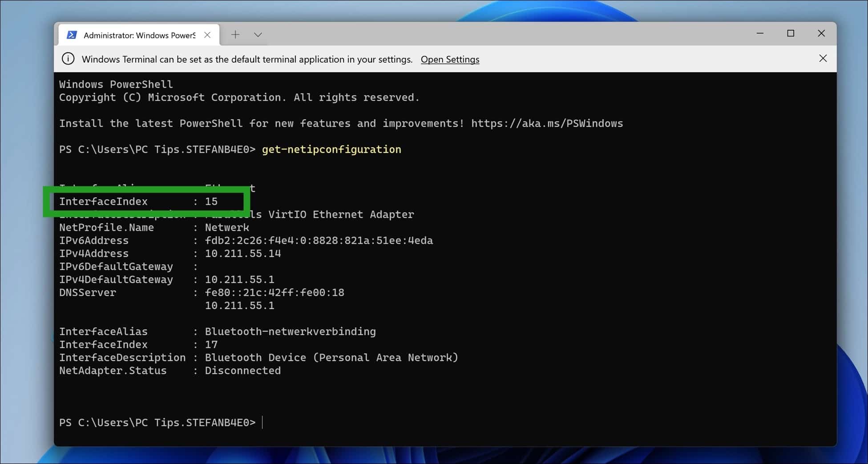Click the info icon in the notification banner

tap(67, 59)
